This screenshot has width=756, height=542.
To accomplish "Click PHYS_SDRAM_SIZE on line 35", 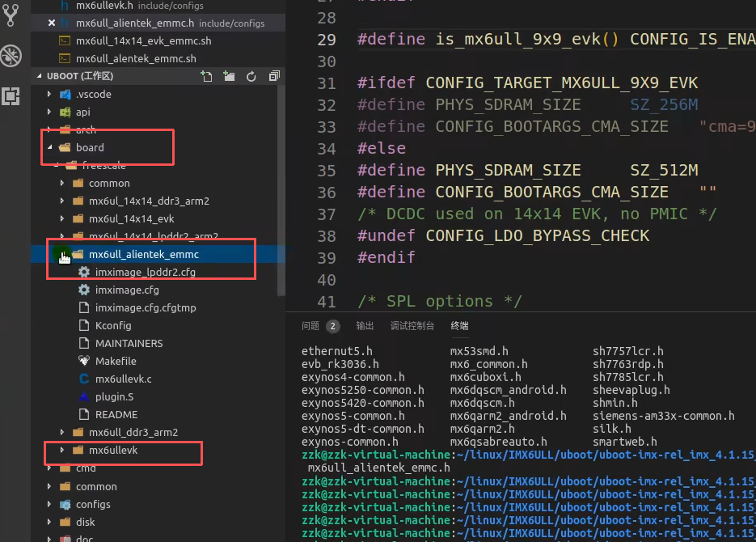I will (509, 170).
